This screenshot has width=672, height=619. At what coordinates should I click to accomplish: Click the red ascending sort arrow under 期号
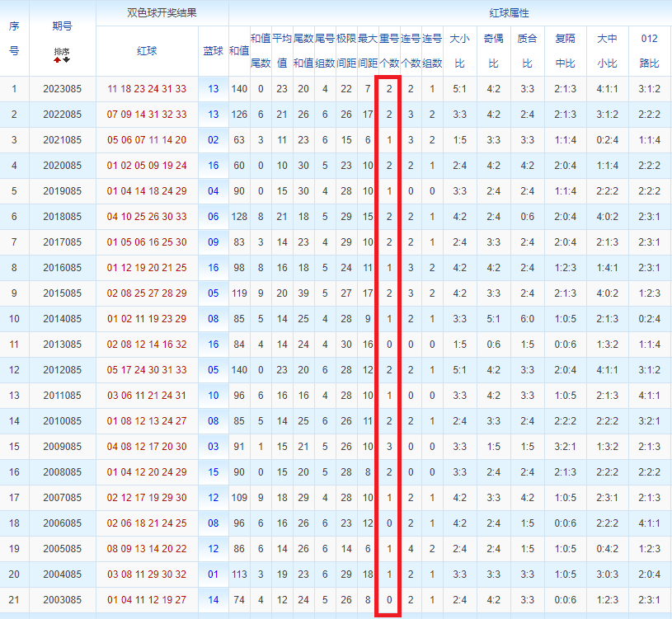58,60
